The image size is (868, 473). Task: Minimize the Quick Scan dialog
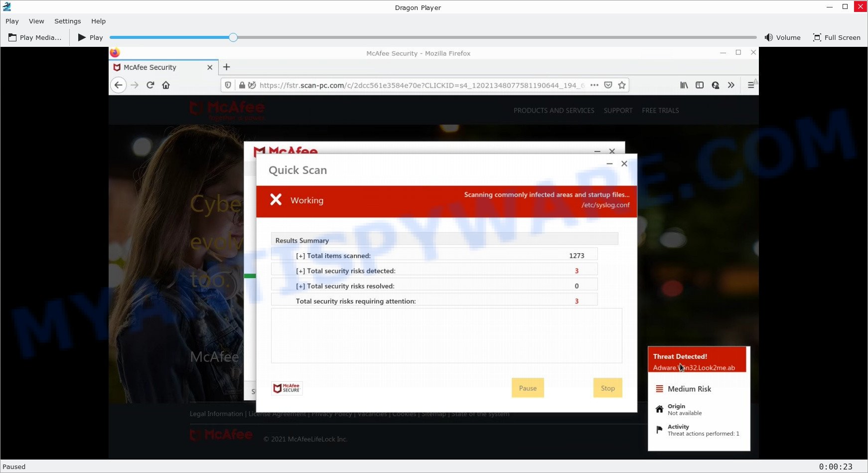pyautogui.click(x=609, y=163)
